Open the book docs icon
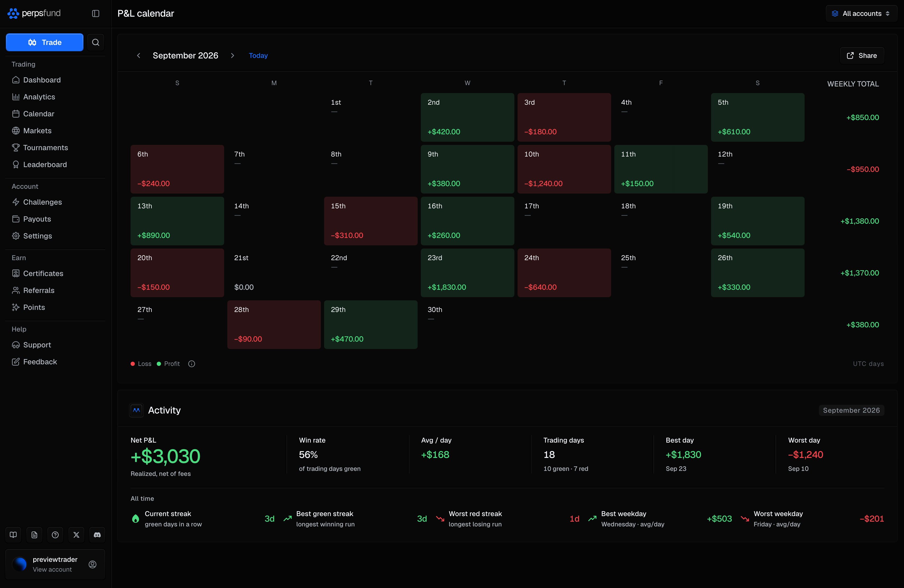Image resolution: width=904 pixels, height=588 pixels. pyautogui.click(x=13, y=535)
